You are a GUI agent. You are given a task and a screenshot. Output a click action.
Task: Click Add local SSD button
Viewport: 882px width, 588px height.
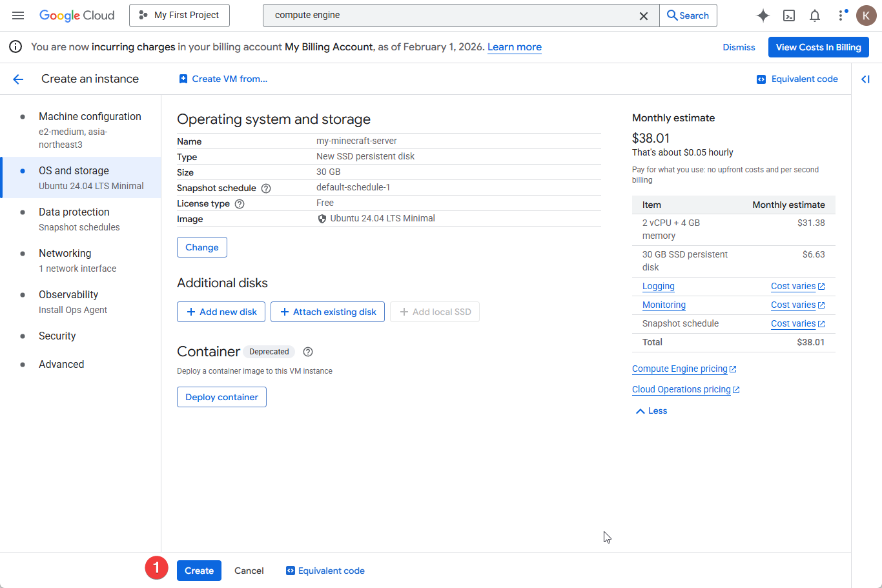tap(435, 312)
